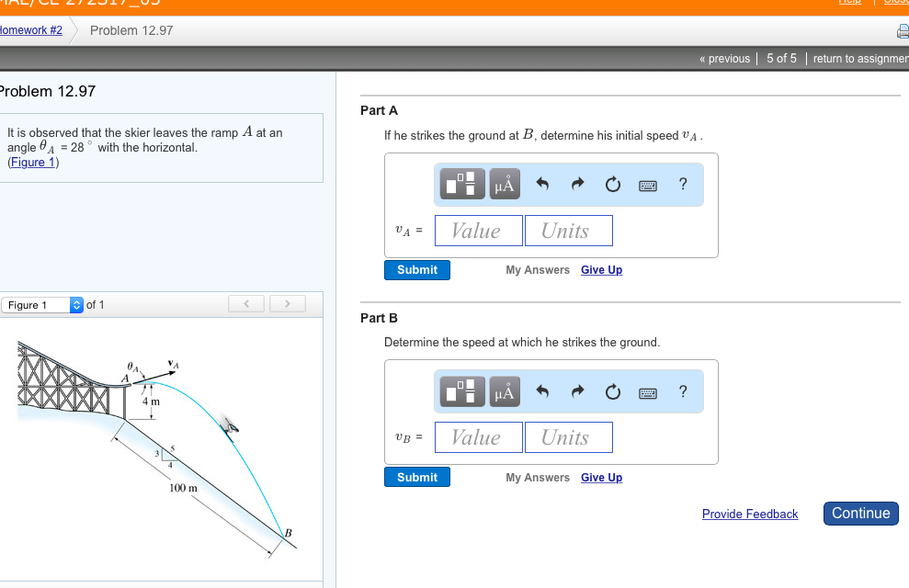Image resolution: width=909 pixels, height=588 pixels.
Task: Select the Problem 12.97 breadcrumb
Action: [x=131, y=30]
